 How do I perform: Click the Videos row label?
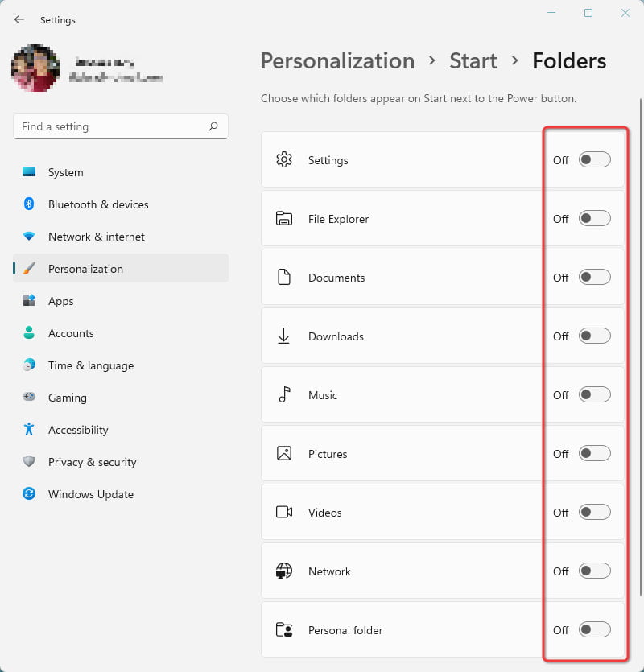[324, 513]
